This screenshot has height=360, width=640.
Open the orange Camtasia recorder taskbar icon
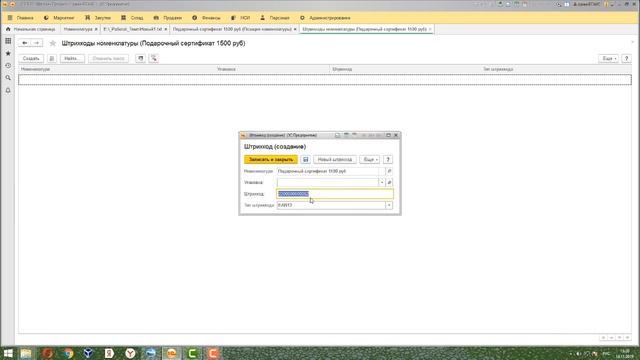213,353
